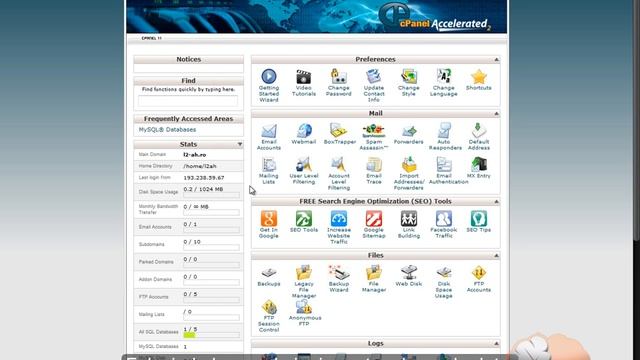Open the MX Entry icon
Screen dimensions: 640x360
(x=479, y=165)
